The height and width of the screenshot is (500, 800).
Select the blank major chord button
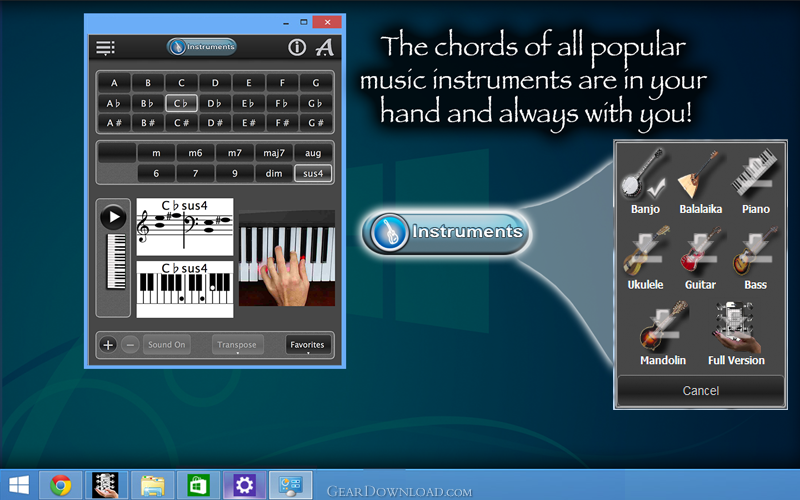pos(117,153)
